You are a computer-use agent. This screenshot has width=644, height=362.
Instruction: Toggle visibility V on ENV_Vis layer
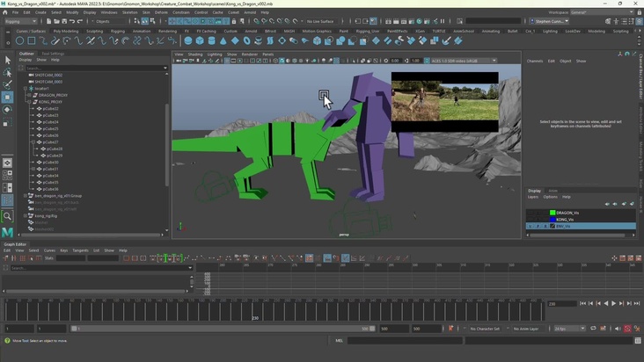point(531,226)
